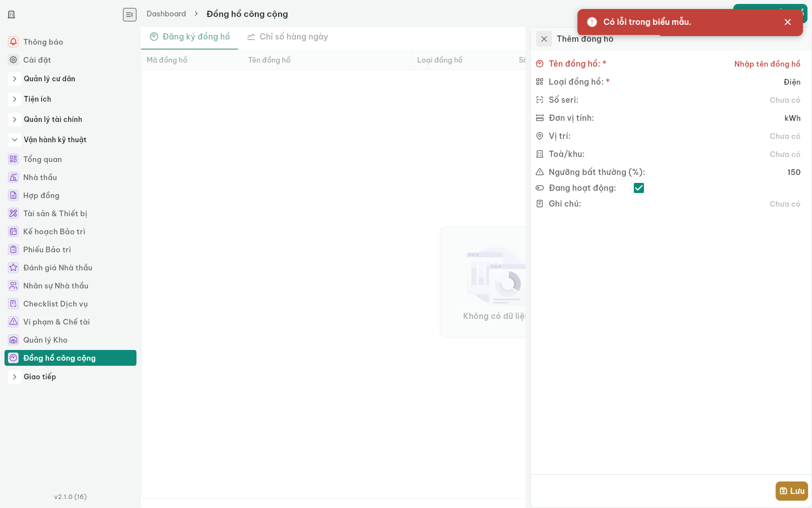Screen dimensions: 812x508
Task: Click the Loại đồng hồ column header
Action: 462,60
